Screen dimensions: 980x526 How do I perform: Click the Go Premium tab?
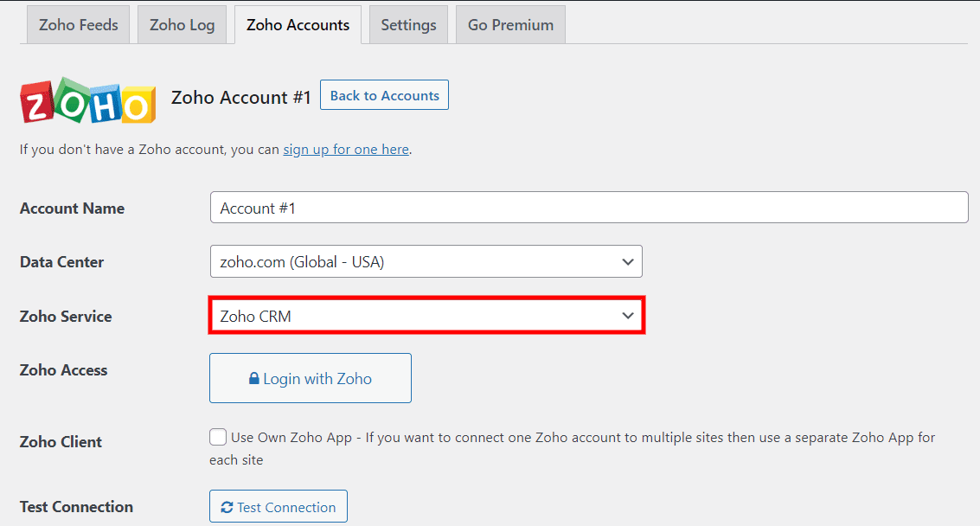coord(509,24)
